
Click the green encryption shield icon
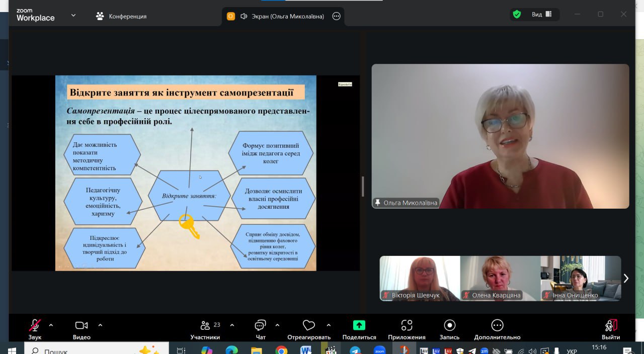pyautogui.click(x=517, y=15)
